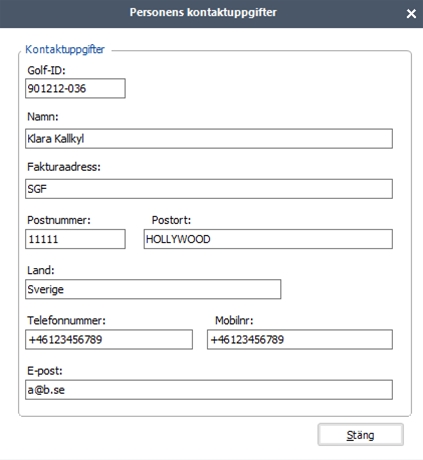Viewport: 423px width, 460px height.
Task: Click the Postnummer label
Action: [x=59, y=220]
